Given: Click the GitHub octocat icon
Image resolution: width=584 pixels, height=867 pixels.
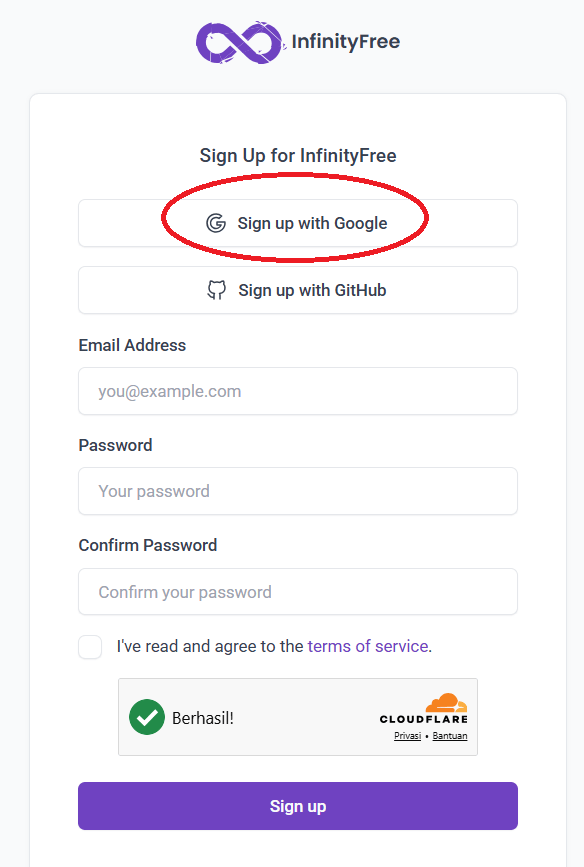Looking at the screenshot, I should (217, 290).
